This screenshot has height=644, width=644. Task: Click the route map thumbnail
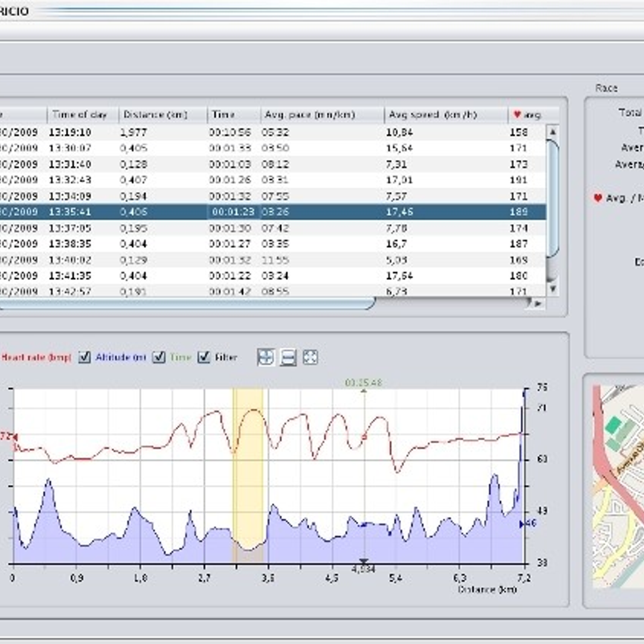618,486
